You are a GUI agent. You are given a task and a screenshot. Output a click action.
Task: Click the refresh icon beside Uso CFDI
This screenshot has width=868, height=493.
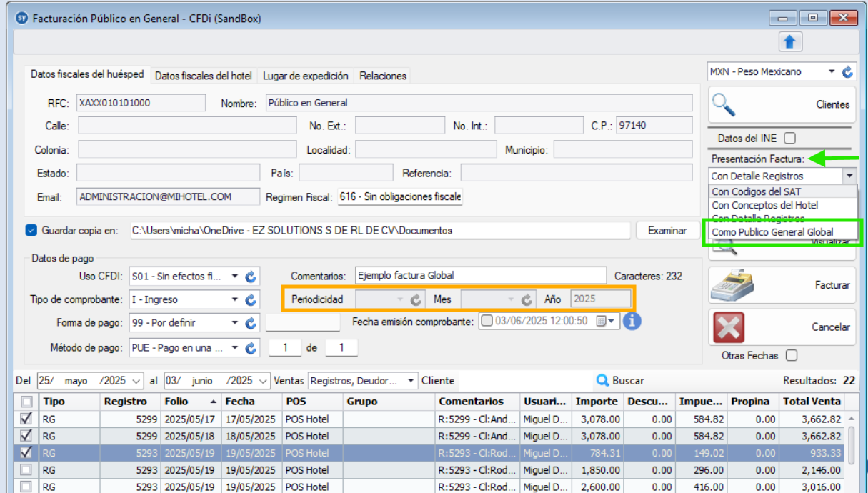click(251, 277)
